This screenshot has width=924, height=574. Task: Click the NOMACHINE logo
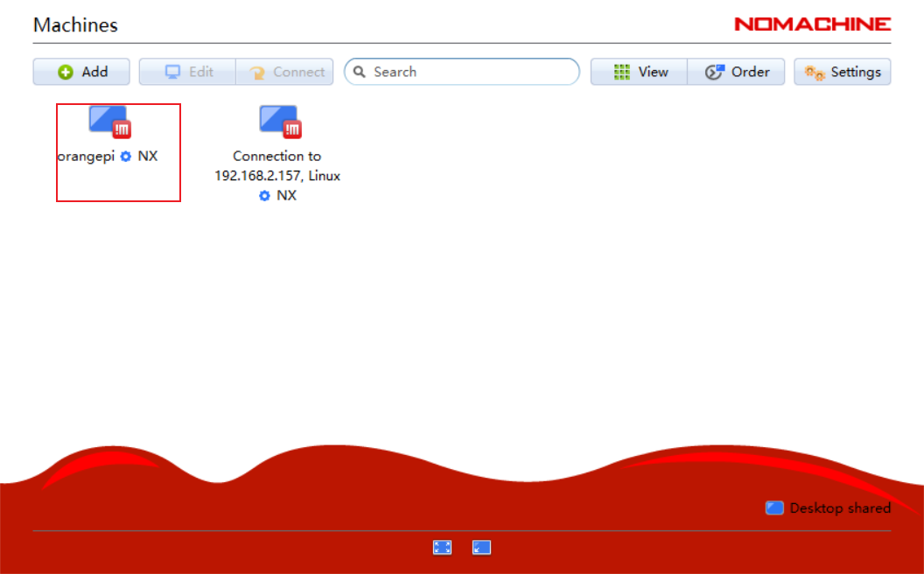813,24
